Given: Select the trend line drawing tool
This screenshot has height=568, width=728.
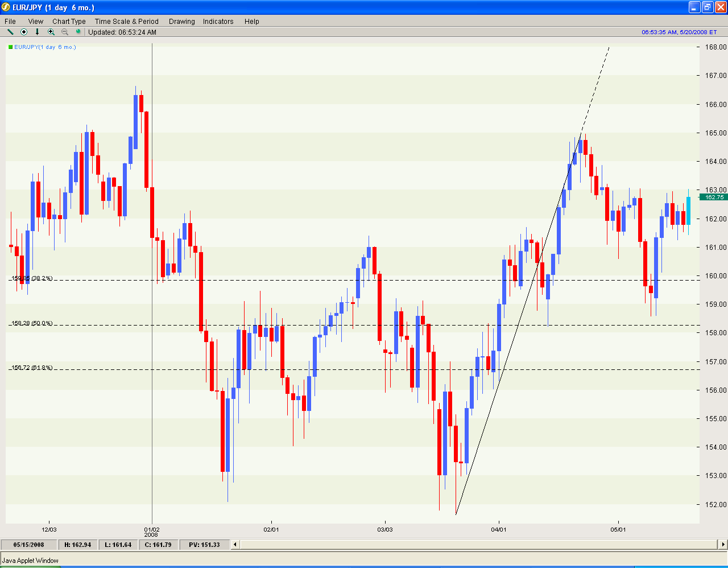Looking at the screenshot, I should pos(10,32).
